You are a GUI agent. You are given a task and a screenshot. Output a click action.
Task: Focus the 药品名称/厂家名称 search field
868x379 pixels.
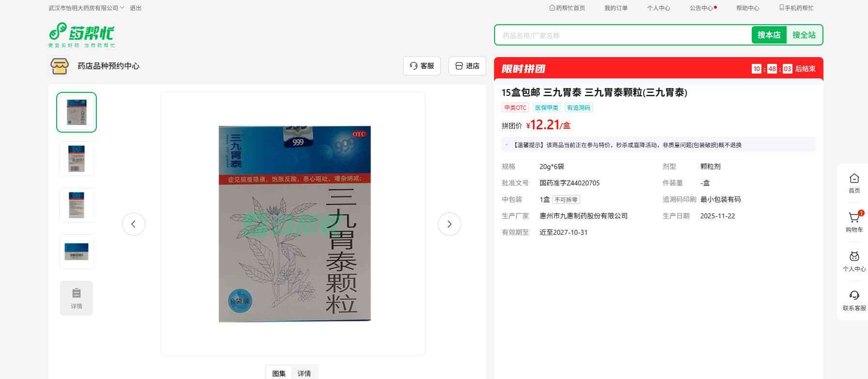pos(622,35)
